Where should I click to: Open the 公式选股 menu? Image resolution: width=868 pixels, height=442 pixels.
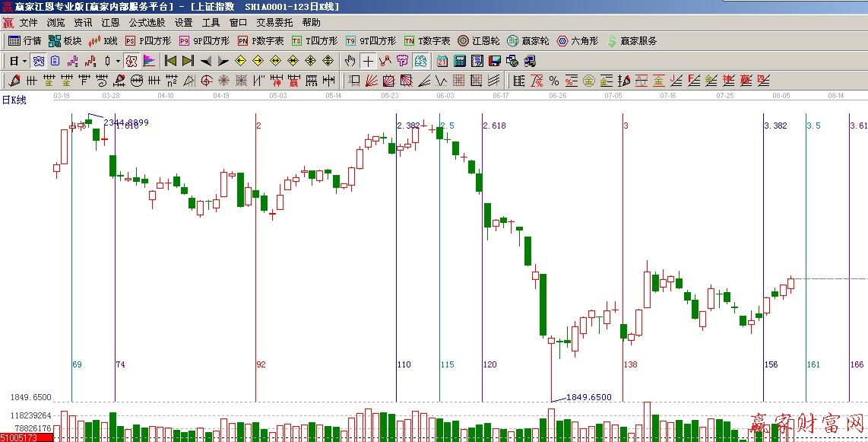coord(147,23)
